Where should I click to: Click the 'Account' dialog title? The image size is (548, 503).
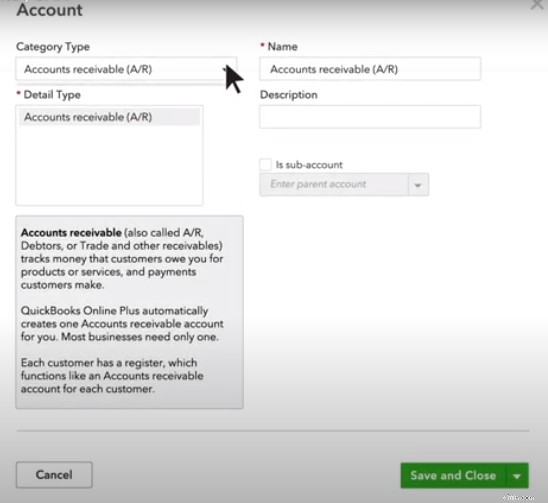(50, 9)
